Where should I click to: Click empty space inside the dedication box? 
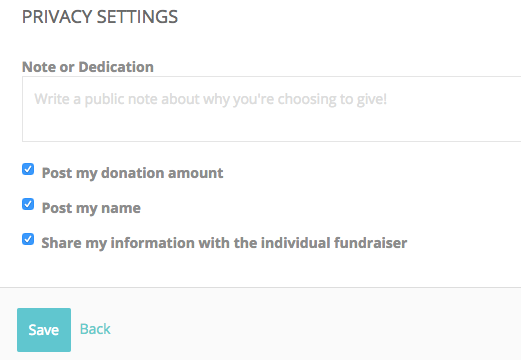tap(271, 127)
